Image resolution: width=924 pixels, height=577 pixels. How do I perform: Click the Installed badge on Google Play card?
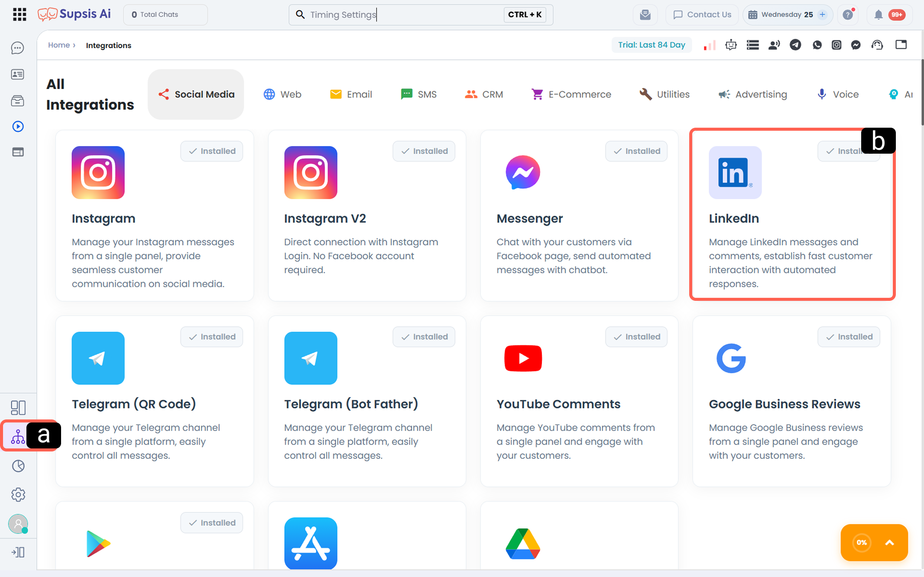212,523
